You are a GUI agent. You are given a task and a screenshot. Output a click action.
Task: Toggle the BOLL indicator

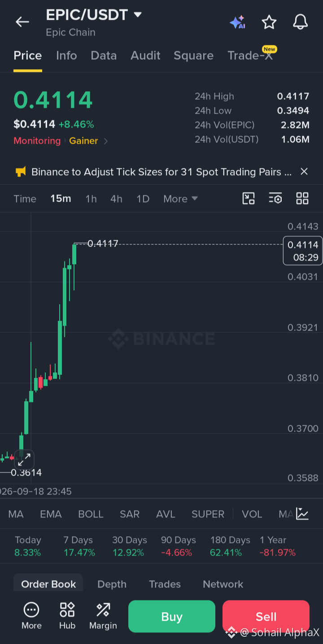[91, 514]
